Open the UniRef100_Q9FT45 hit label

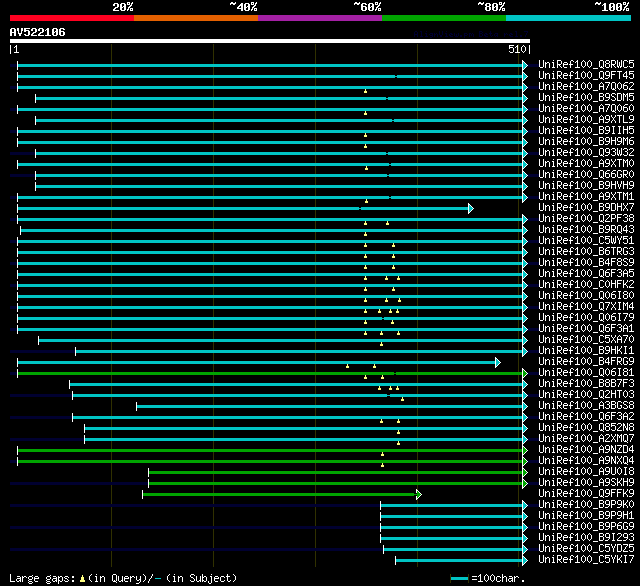(586, 75)
